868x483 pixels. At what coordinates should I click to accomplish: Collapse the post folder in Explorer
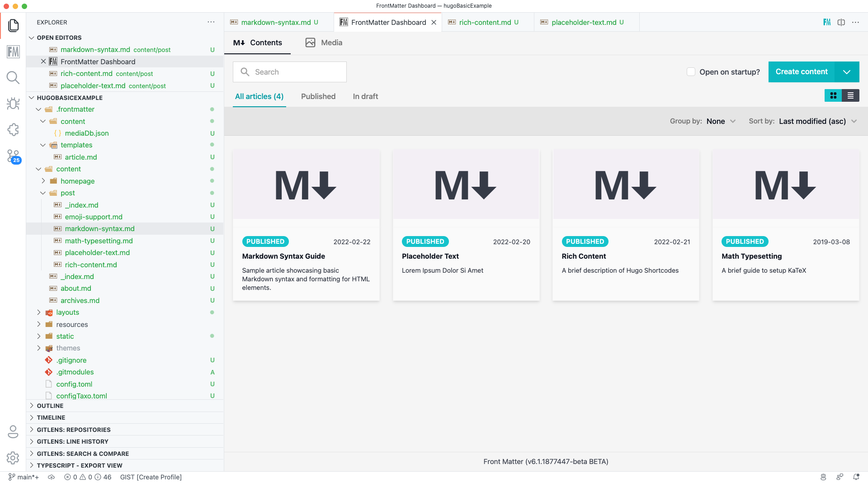coord(44,193)
